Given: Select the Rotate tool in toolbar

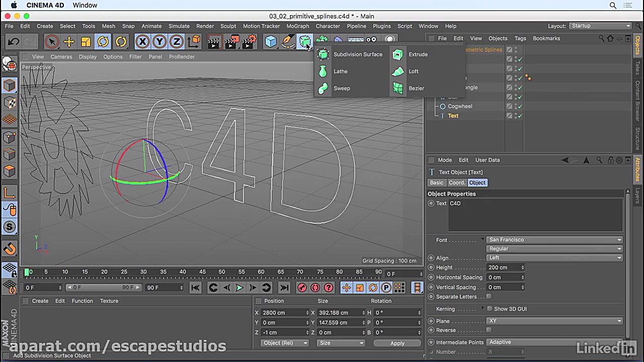Looking at the screenshot, I should click(x=103, y=42).
